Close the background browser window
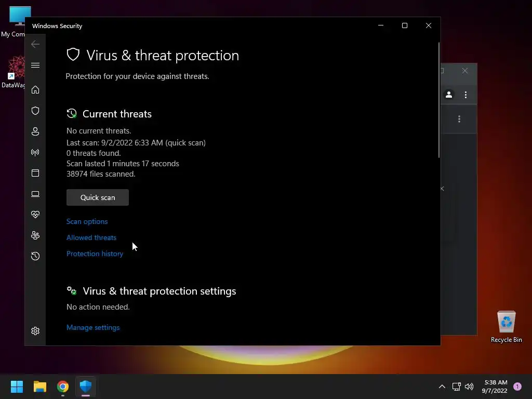532x399 pixels. (465, 71)
